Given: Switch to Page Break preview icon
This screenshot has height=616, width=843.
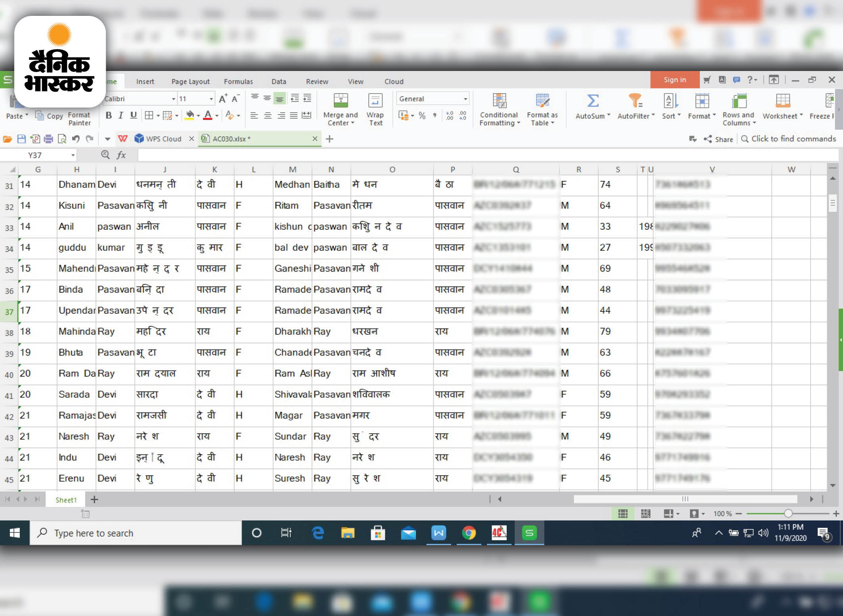Looking at the screenshot, I should point(646,514).
